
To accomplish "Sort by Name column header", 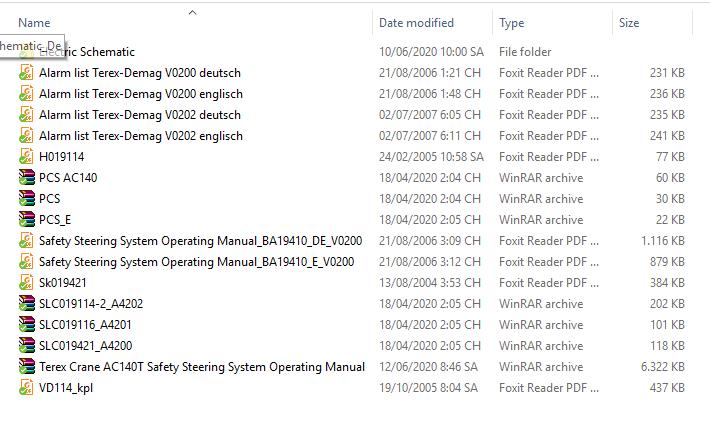I will [34, 23].
